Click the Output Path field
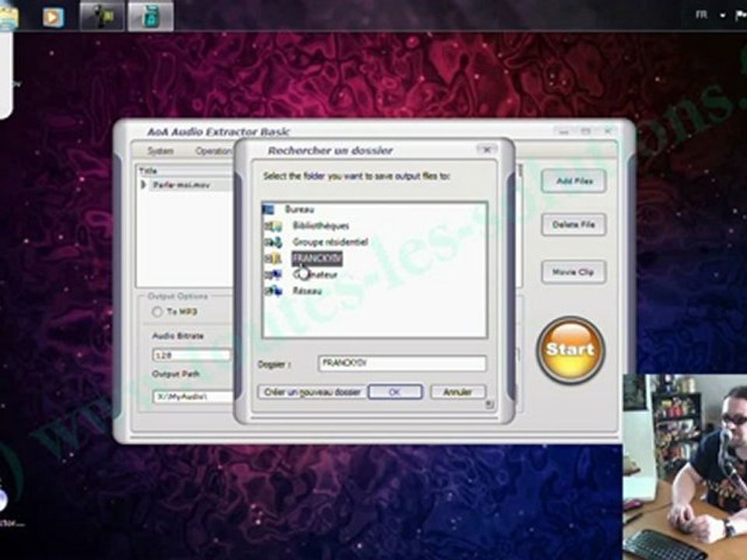Viewport: 747px width, 560px height. [x=193, y=396]
